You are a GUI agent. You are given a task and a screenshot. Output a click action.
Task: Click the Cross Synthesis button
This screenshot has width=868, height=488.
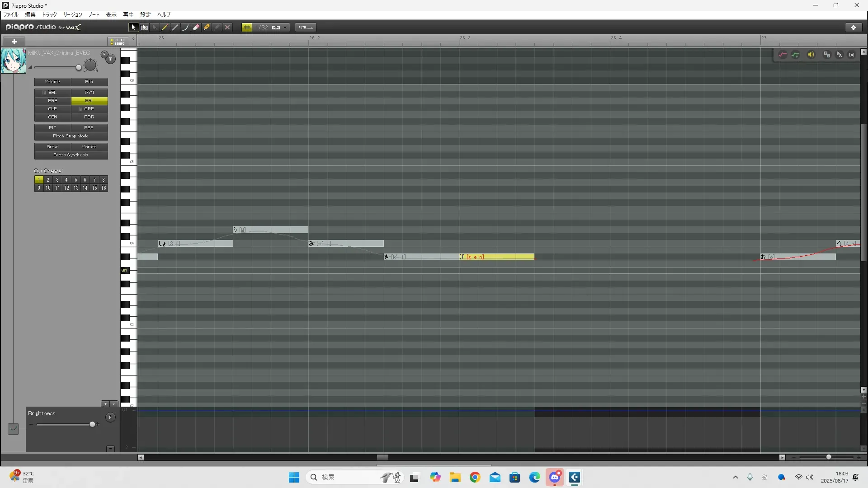click(x=71, y=155)
